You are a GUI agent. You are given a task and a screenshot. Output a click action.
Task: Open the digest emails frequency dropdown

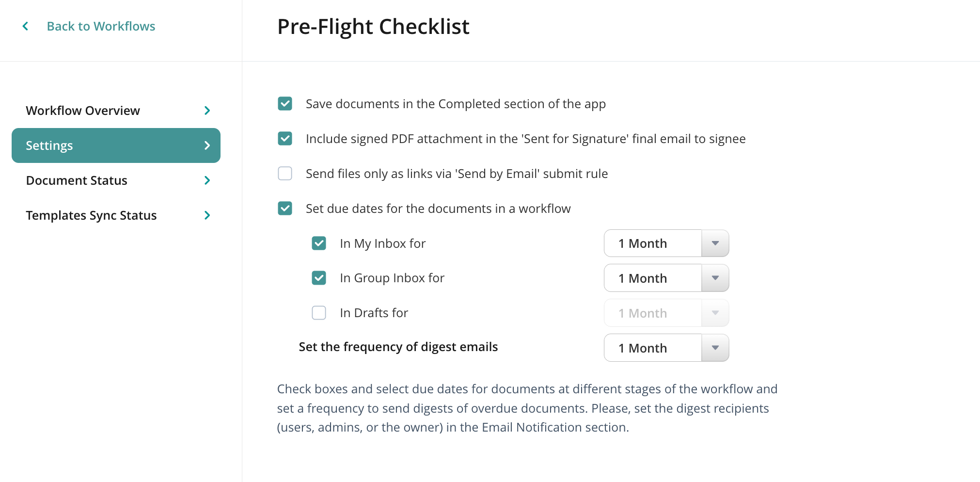click(x=666, y=348)
